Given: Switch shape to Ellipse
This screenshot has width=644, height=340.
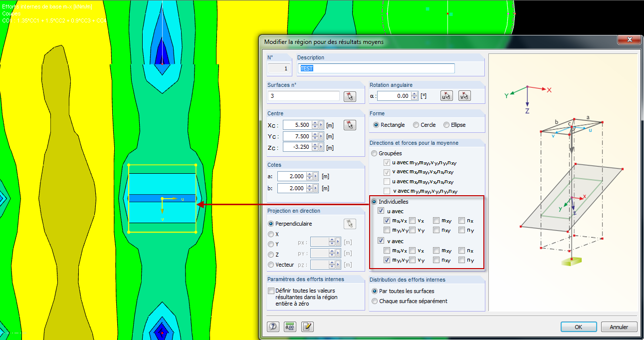Looking at the screenshot, I should point(445,124).
